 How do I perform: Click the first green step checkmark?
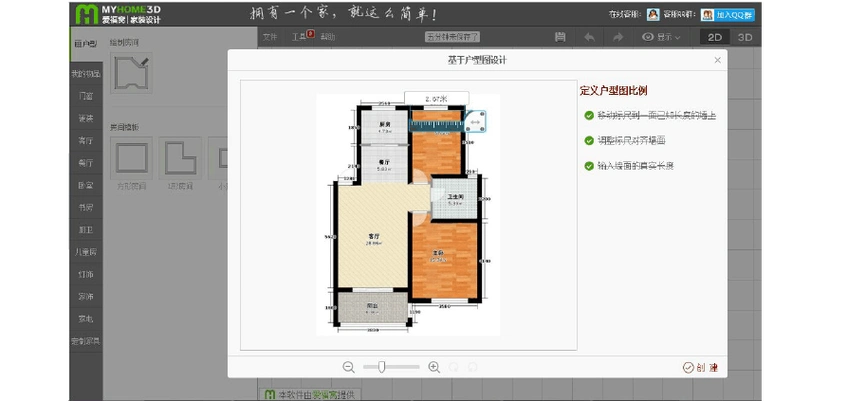(589, 115)
